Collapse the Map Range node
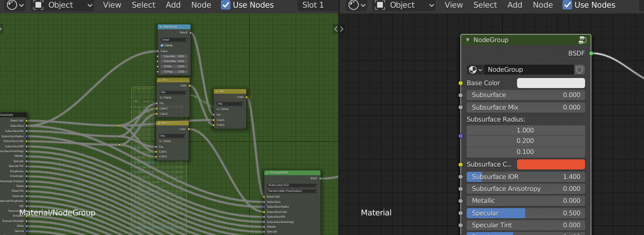Screen dimensions: 644x235 coord(161,27)
